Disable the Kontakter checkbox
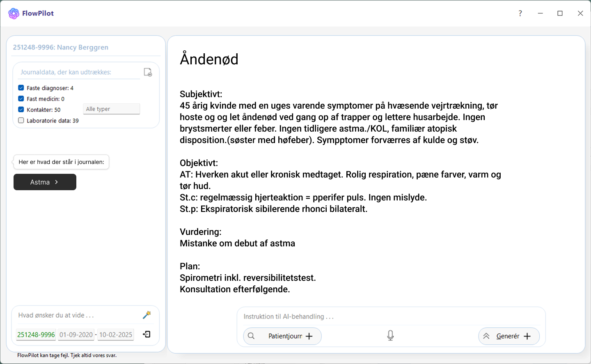This screenshot has width=591, height=364. [x=21, y=109]
